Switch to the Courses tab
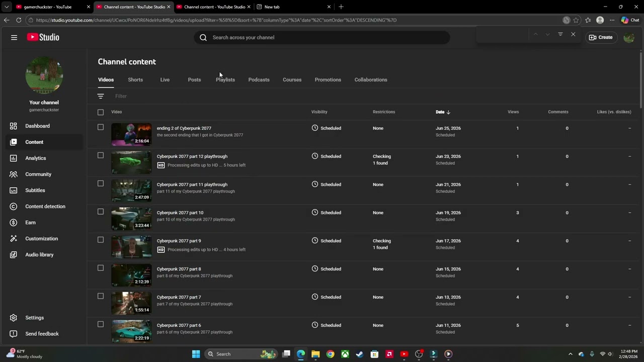This screenshot has width=644, height=362. point(292,79)
